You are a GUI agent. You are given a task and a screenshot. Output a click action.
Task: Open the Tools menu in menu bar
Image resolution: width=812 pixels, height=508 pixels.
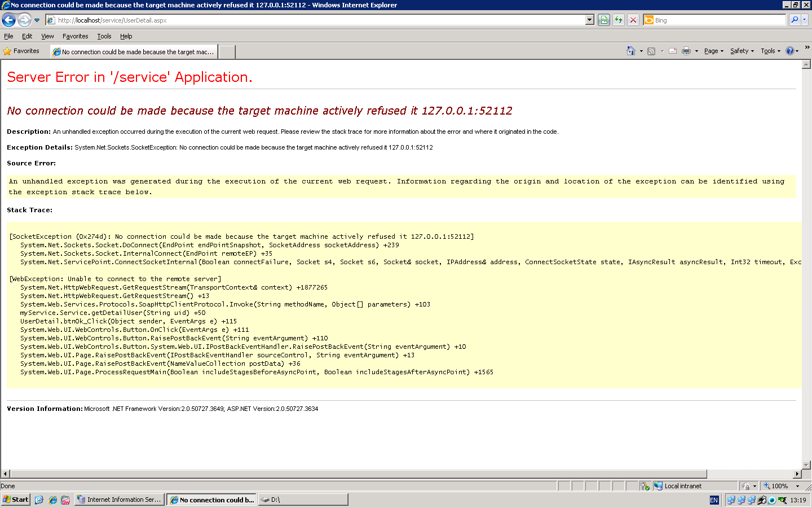(104, 36)
